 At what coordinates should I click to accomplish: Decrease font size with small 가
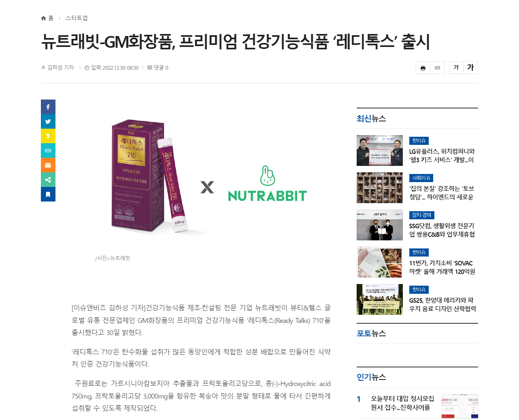456,68
